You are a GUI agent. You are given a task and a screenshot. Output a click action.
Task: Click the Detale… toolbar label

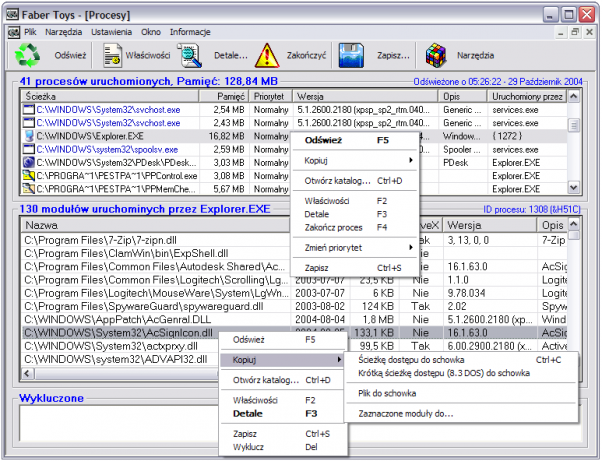(231, 56)
